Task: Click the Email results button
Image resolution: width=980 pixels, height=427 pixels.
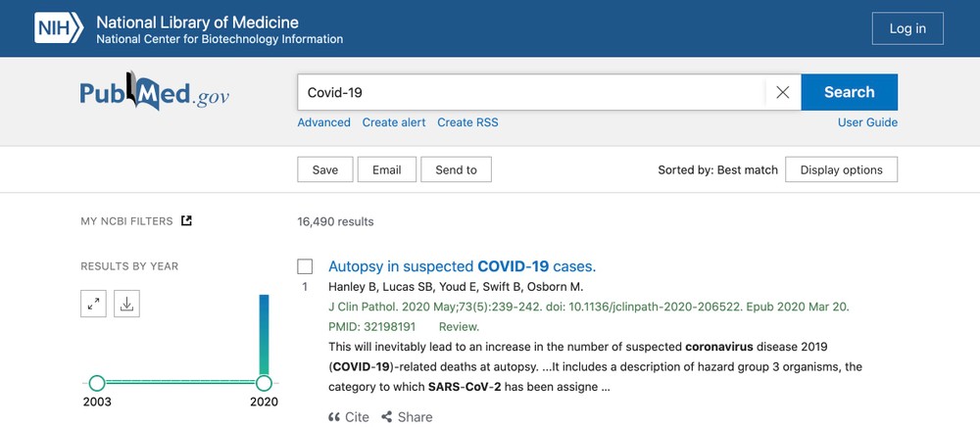Action: click(387, 169)
